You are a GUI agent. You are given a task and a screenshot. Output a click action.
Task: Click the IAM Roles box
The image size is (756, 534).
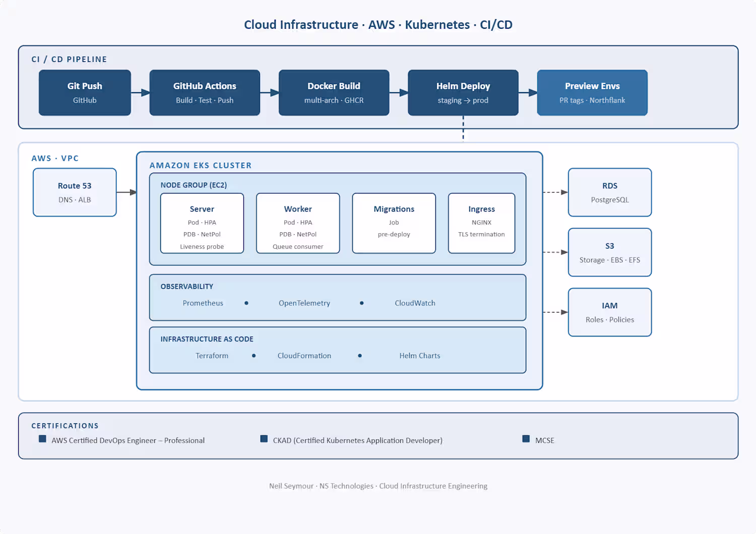coord(610,312)
